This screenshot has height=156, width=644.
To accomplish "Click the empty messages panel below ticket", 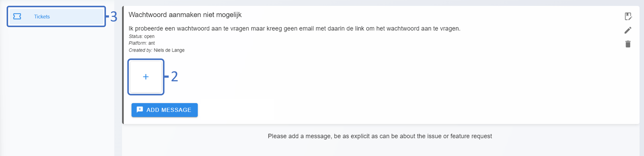I will [x=380, y=147].
